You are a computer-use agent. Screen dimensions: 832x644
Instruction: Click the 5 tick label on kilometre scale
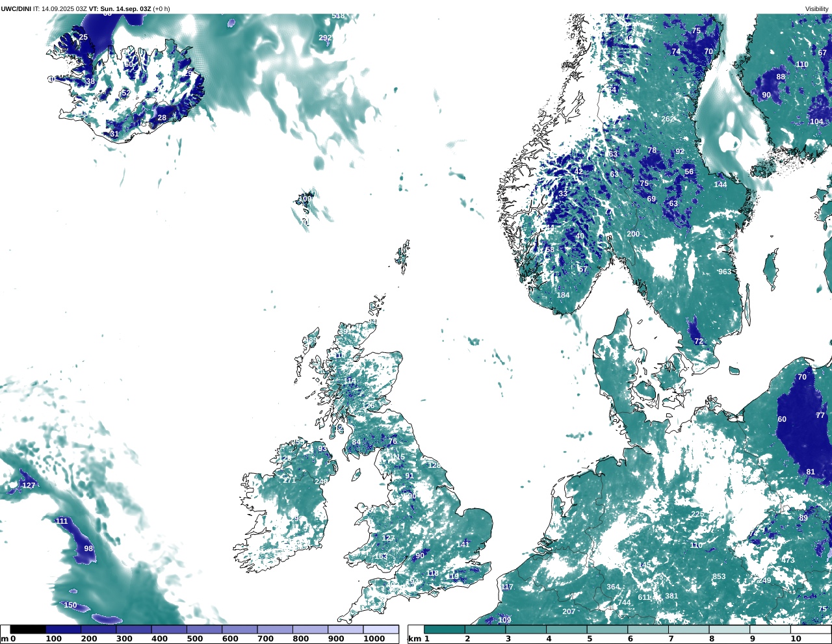tap(589, 639)
